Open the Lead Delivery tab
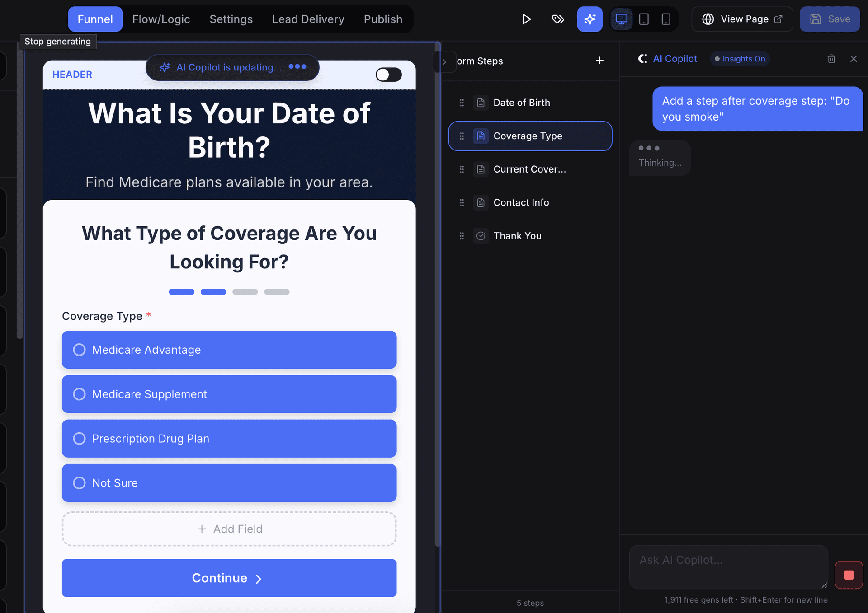The height and width of the screenshot is (613, 868). 308,19
